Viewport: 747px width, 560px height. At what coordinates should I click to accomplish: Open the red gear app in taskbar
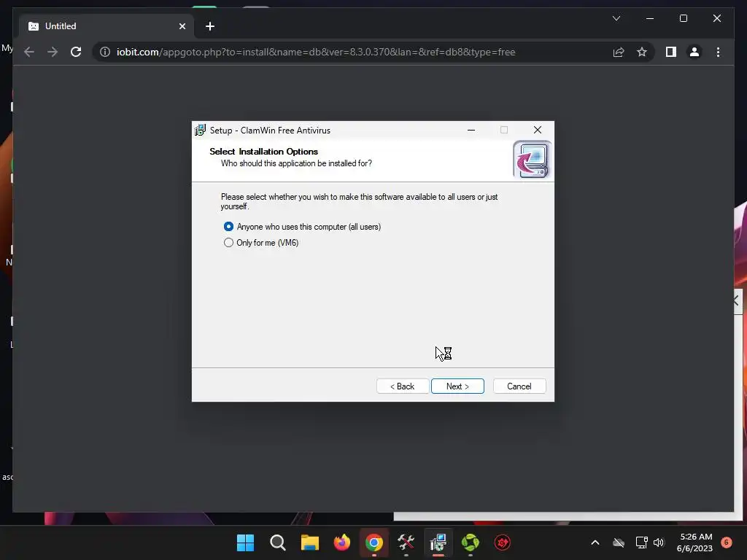pos(502,542)
